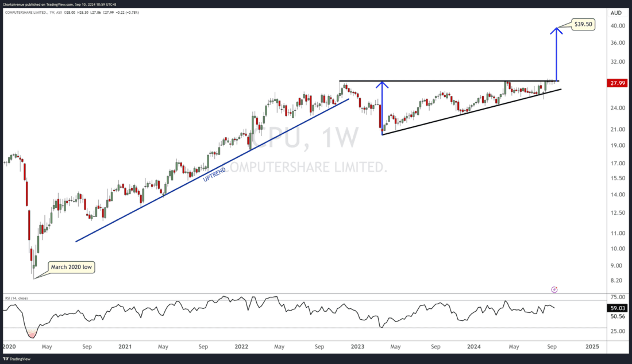Image resolution: width=632 pixels, height=364 pixels.
Task: Click the 2024 label on time axis
Action: coord(473,346)
